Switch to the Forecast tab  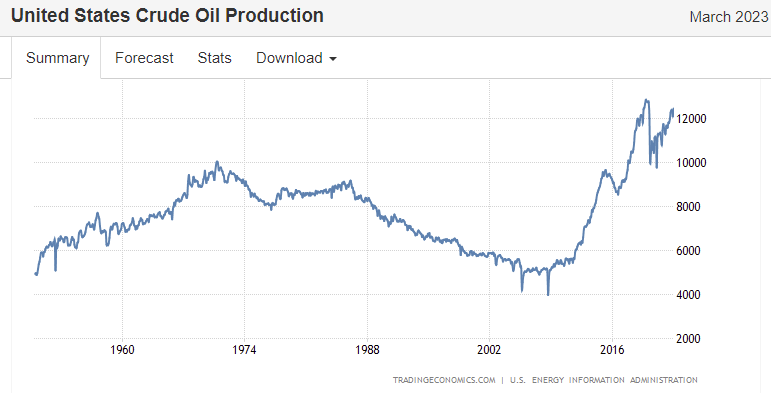click(144, 58)
